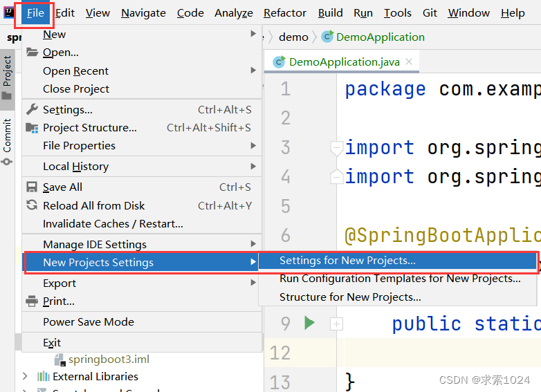Screen dimensions: 541x392
Task: Select Open Recent menu entry
Action: click(x=141, y=71)
